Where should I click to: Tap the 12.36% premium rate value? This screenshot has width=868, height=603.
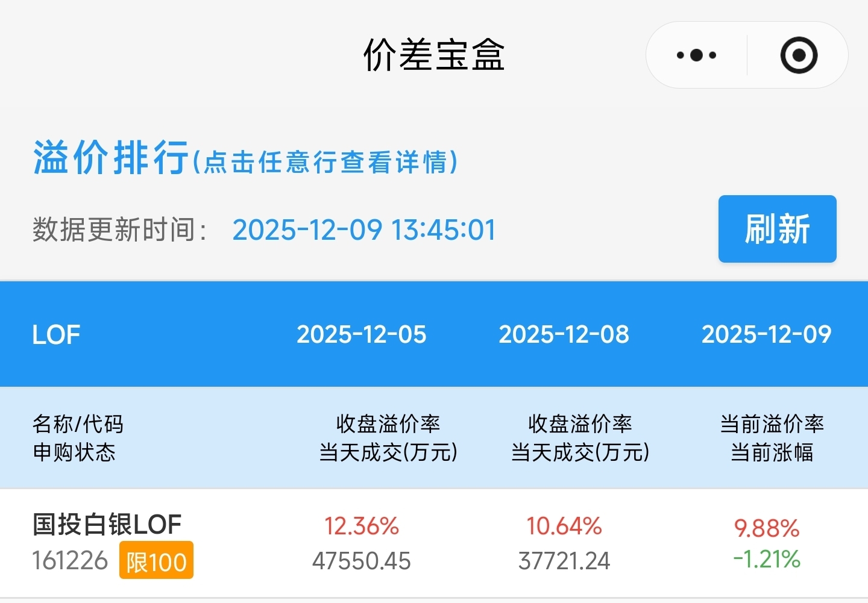[362, 526]
